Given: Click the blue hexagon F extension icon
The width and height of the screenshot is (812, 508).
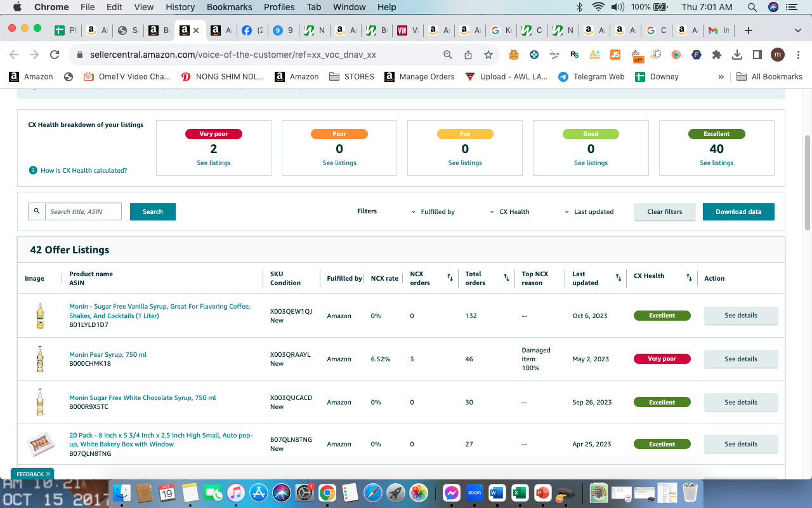Looking at the screenshot, I should point(697,55).
